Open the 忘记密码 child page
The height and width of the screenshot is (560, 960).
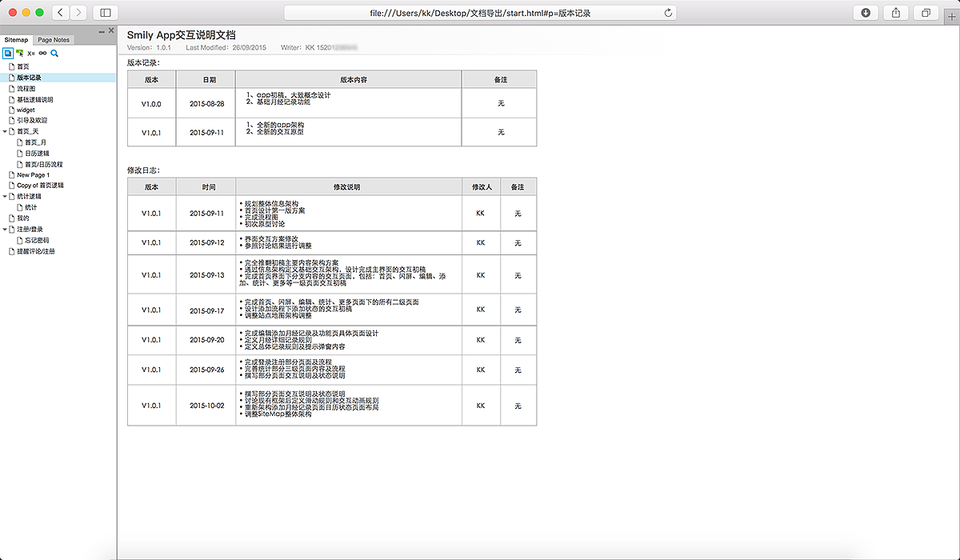(37, 239)
